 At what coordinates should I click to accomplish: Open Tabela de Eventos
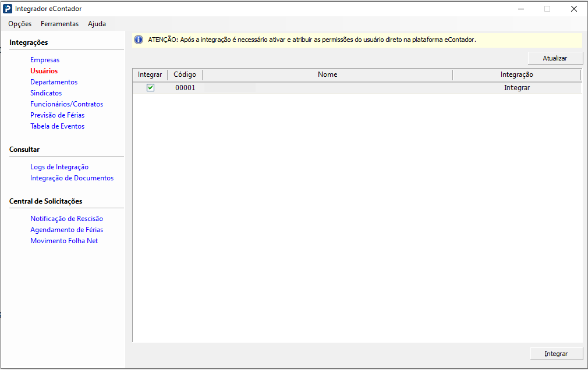pos(57,126)
